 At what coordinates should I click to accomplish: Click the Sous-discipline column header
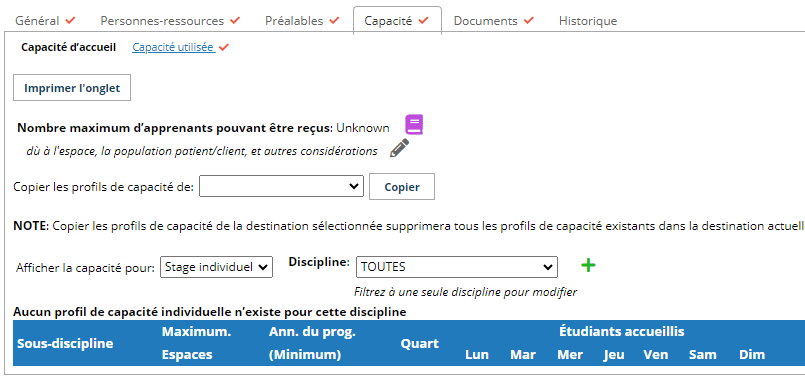tap(65, 343)
